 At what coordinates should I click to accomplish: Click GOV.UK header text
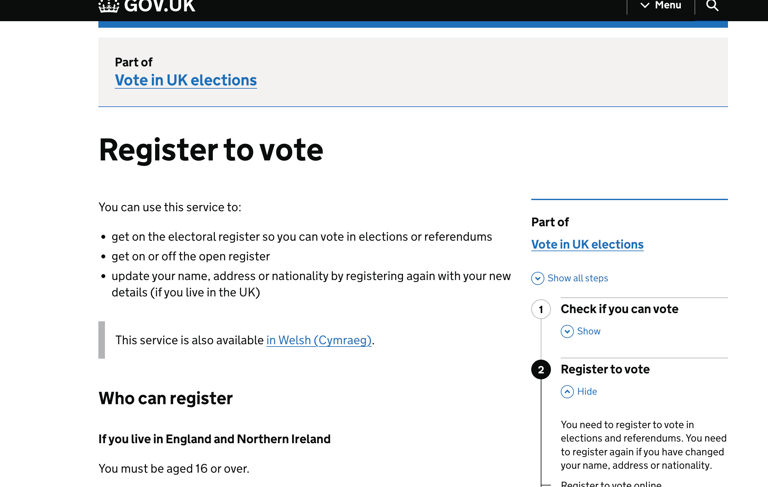(159, 6)
